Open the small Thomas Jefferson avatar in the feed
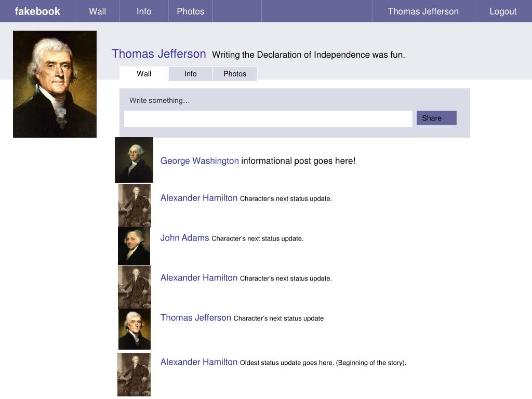Viewport: 532px width, 399px height. pos(135,329)
